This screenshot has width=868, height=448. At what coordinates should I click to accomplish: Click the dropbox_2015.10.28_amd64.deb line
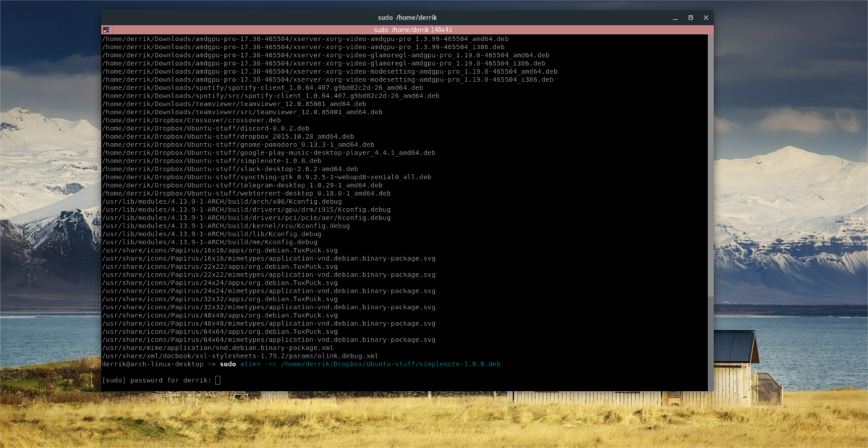(x=228, y=136)
